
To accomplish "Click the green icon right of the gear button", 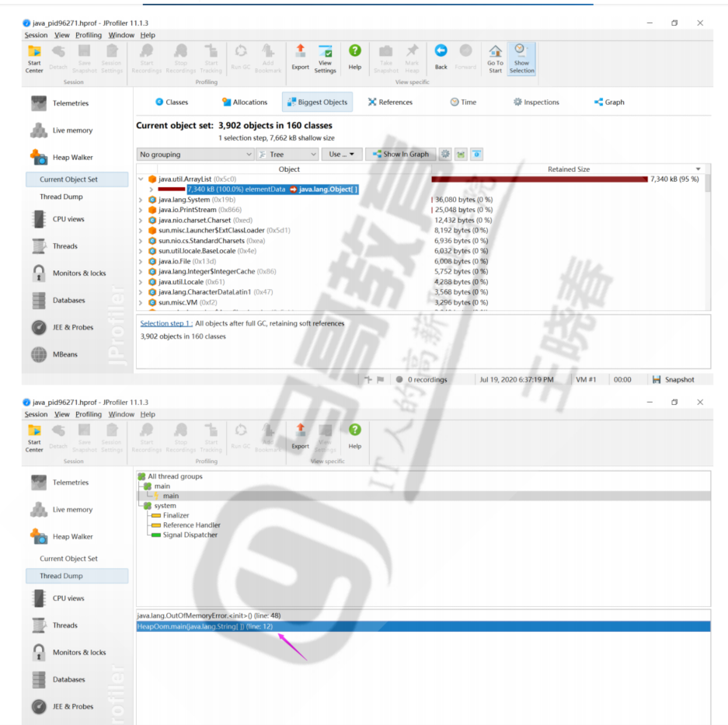I will (461, 154).
